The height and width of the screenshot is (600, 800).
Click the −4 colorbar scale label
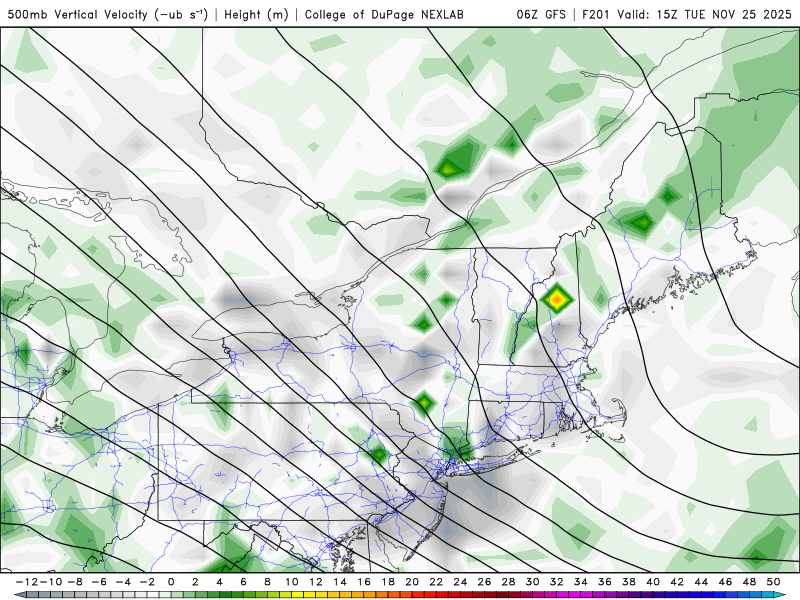point(123,582)
